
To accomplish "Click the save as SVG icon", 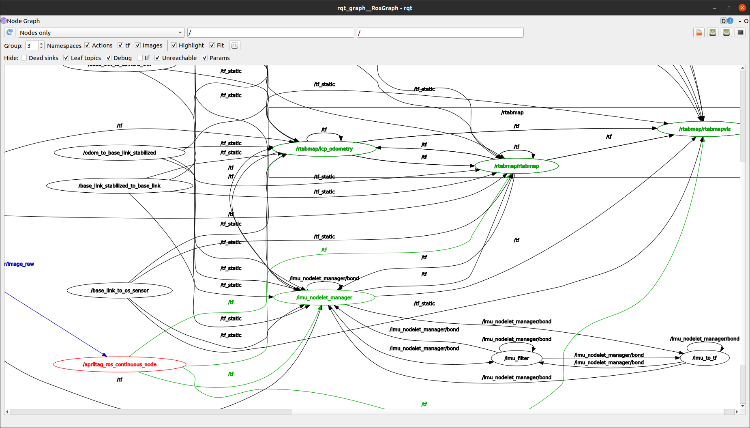I will click(726, 32).
